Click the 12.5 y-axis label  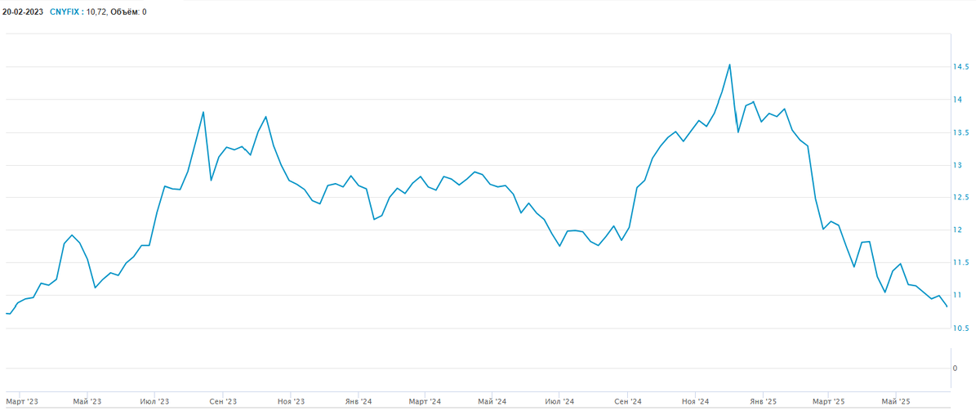(962, 198)
